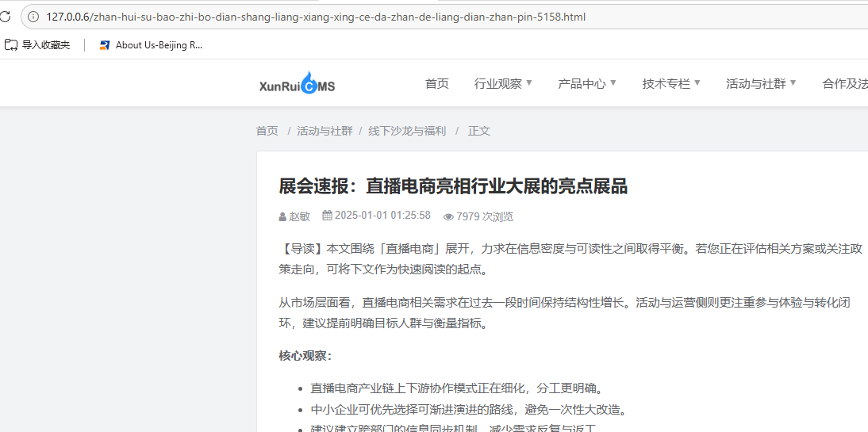
Task: Click the 线下沙龙与福利 breadcrumb link
Action: coord(407,131)
